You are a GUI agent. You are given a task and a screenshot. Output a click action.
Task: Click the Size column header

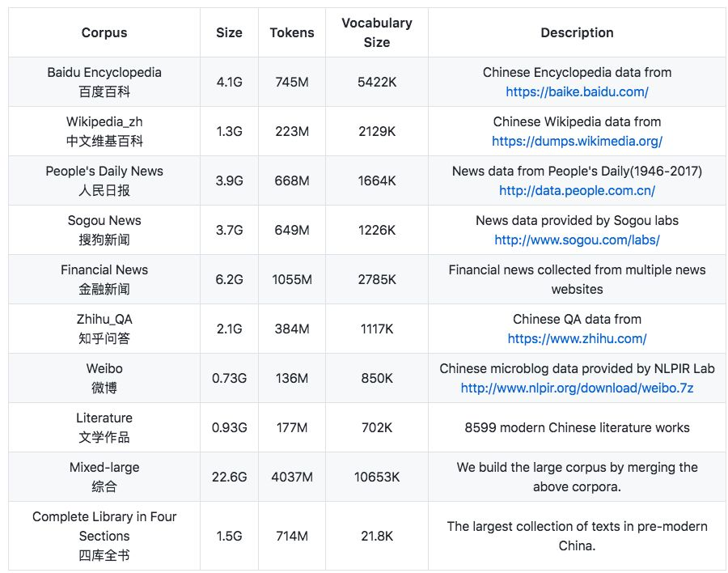[x=229, y=32]
